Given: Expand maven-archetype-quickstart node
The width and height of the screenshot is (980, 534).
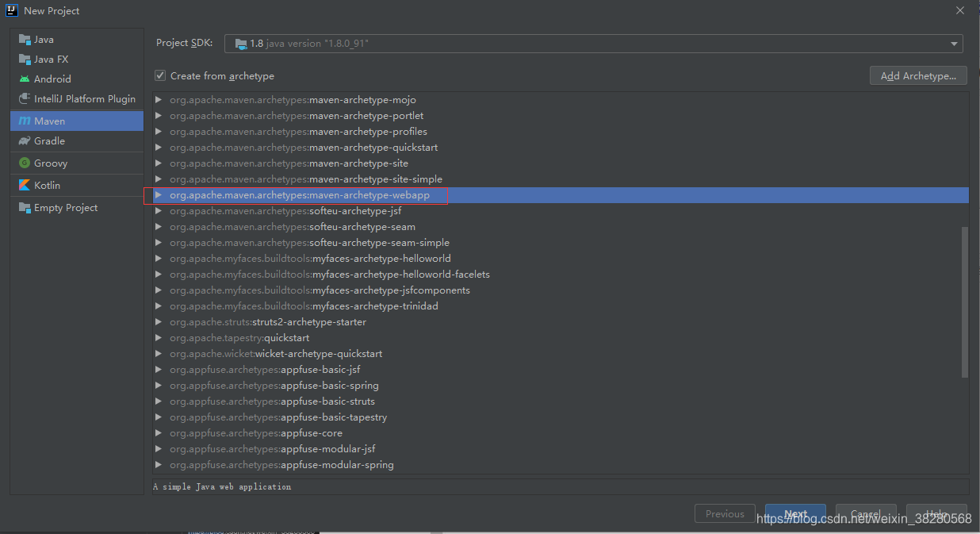Looking at the screenshot, I should pos(159,147).
